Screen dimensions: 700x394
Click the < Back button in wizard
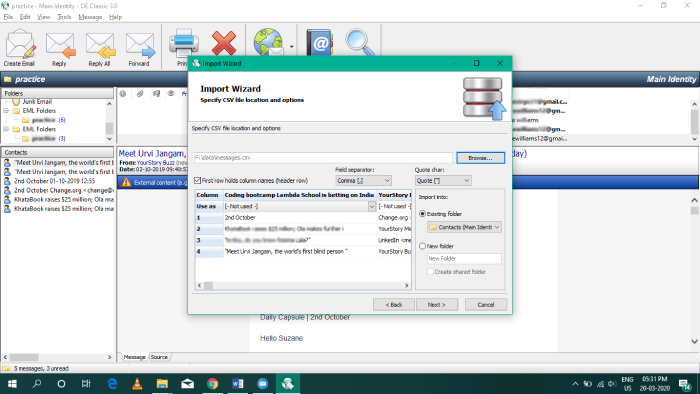[394, 305]
